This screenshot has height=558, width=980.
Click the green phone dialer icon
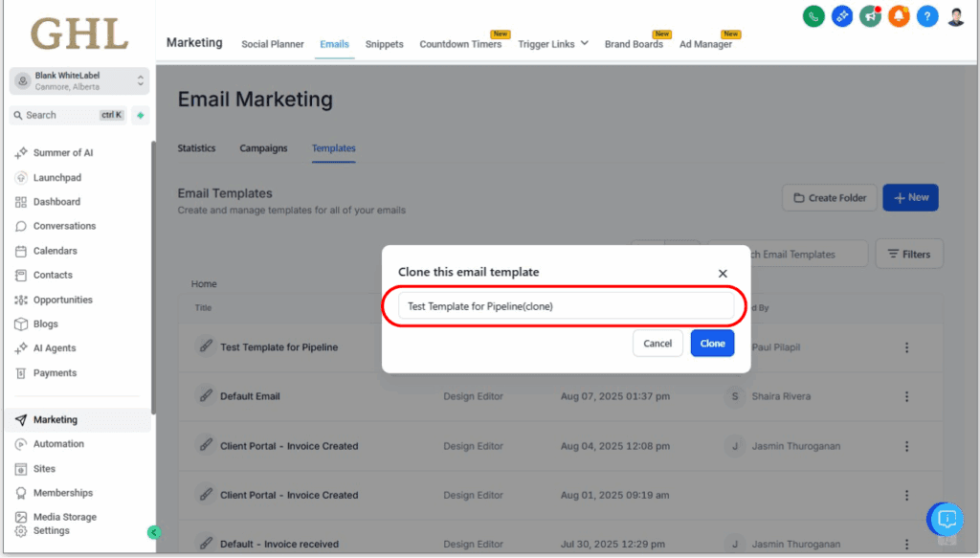(x=813, y=16)
